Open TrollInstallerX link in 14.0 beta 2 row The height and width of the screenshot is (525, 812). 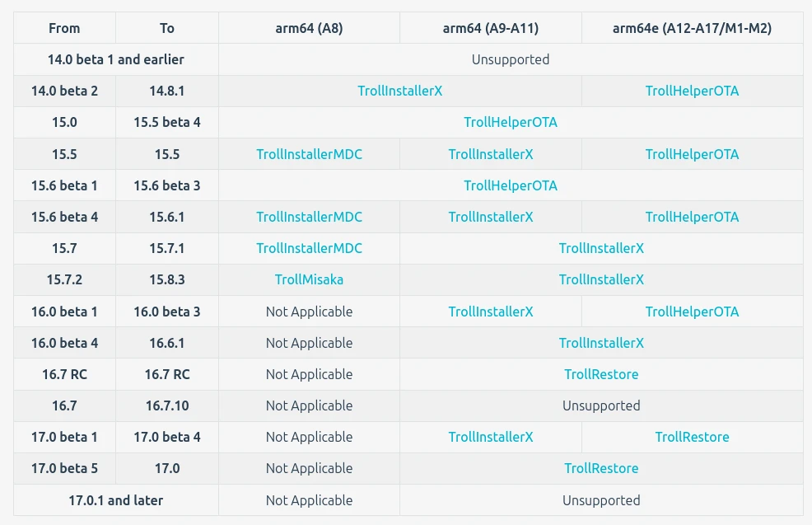399,91
